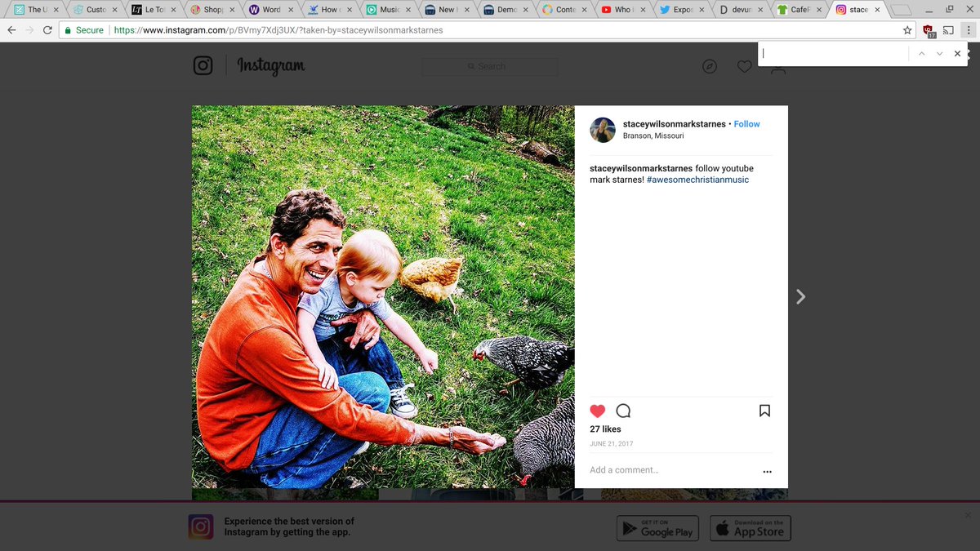Open #awesomechristianmusic hashtag
The height and width of the screenshot is (551, 980).
click(x=697, y=180)
